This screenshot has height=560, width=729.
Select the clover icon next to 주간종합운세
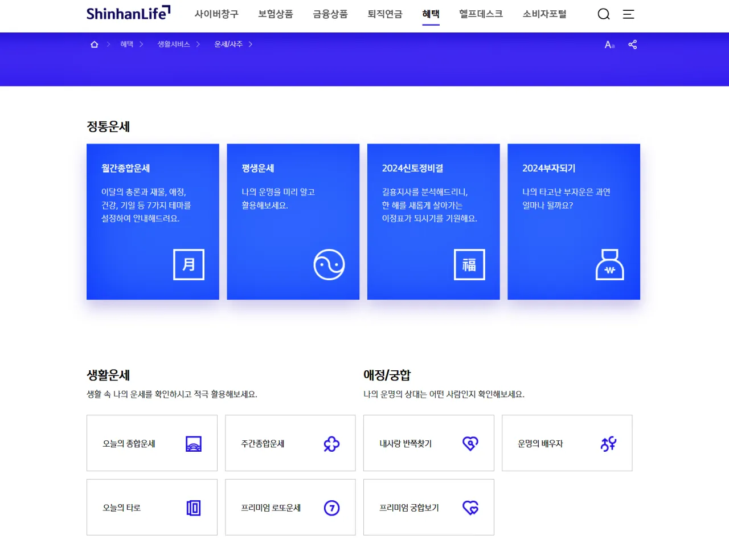(x=332, y=443)
